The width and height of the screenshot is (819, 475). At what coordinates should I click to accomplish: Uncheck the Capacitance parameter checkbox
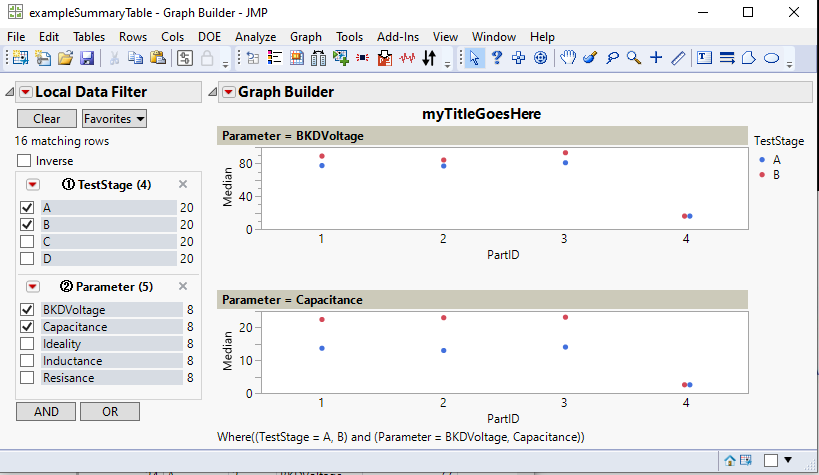pyautogui.click(x=27, y=327)
